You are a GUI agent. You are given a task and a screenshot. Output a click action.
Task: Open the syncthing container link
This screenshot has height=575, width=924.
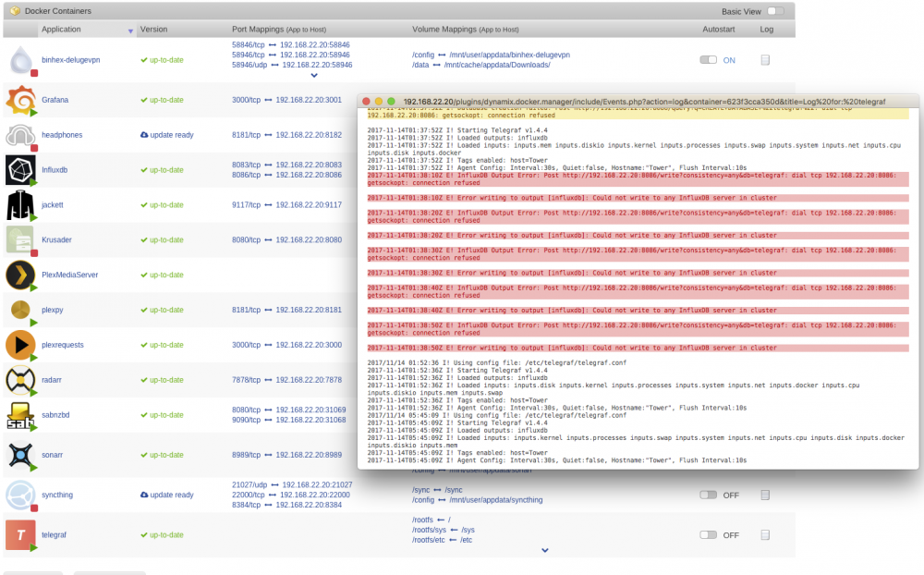point(57,495)
